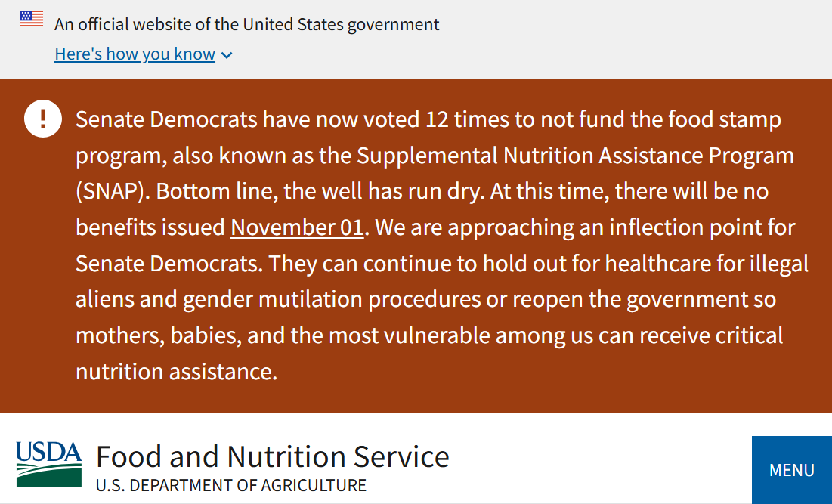Viewport: 832px width, 504px height.
Task: Go to the Food and Nutrition Service title
Action: (x=273, y=457)
